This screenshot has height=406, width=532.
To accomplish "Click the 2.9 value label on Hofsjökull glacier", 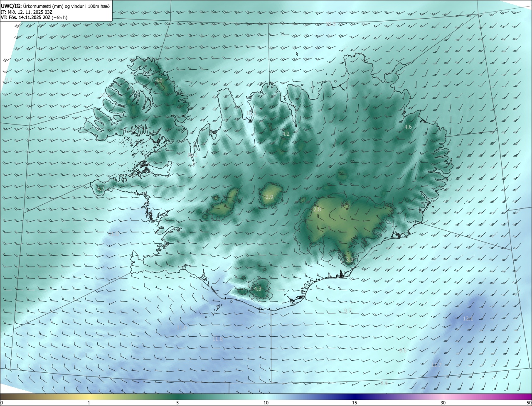I will point(269,197).
